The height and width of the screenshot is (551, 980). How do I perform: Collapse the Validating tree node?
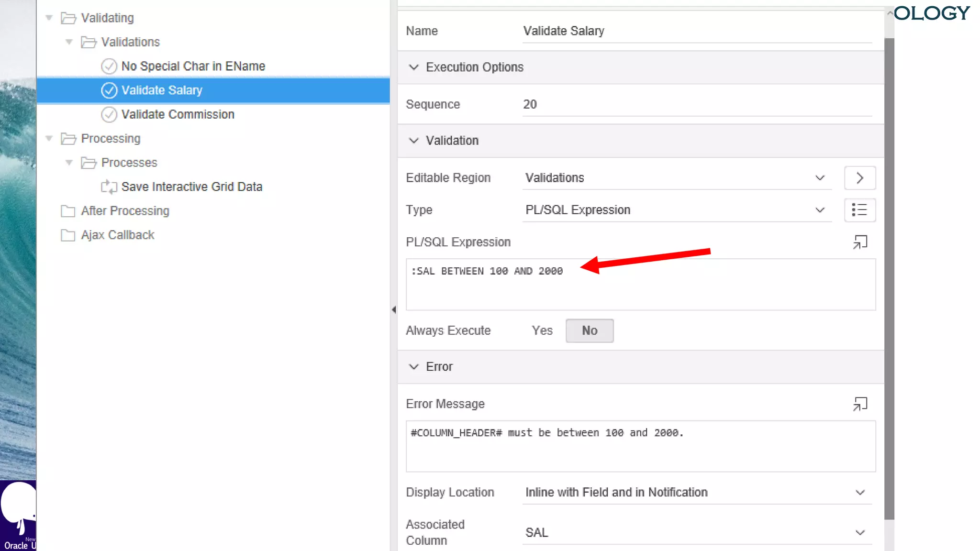(49, 18)
